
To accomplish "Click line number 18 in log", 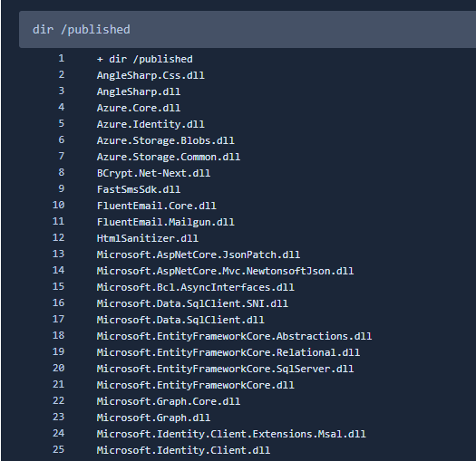I will point(58,335).
